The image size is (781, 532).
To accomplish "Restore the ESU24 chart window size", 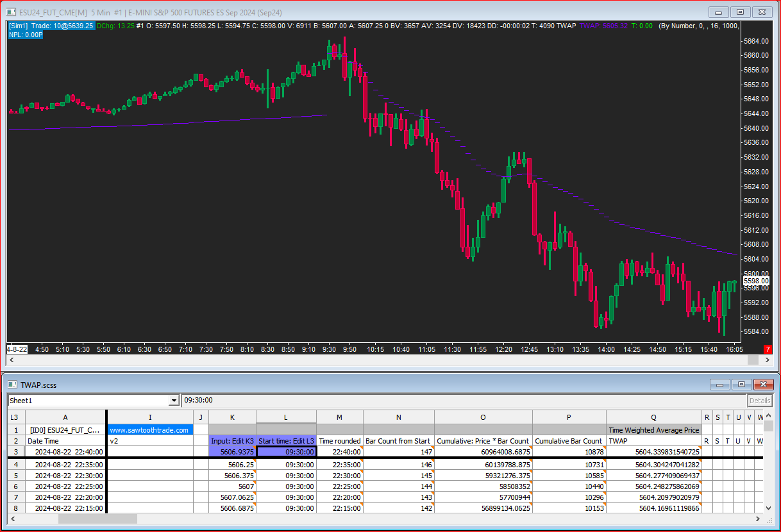I will [x=741, y=12].
